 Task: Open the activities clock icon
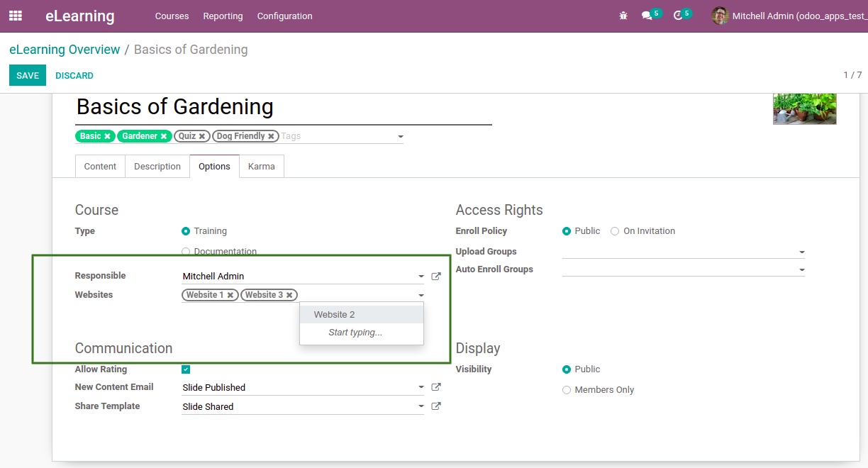(678, 16)
